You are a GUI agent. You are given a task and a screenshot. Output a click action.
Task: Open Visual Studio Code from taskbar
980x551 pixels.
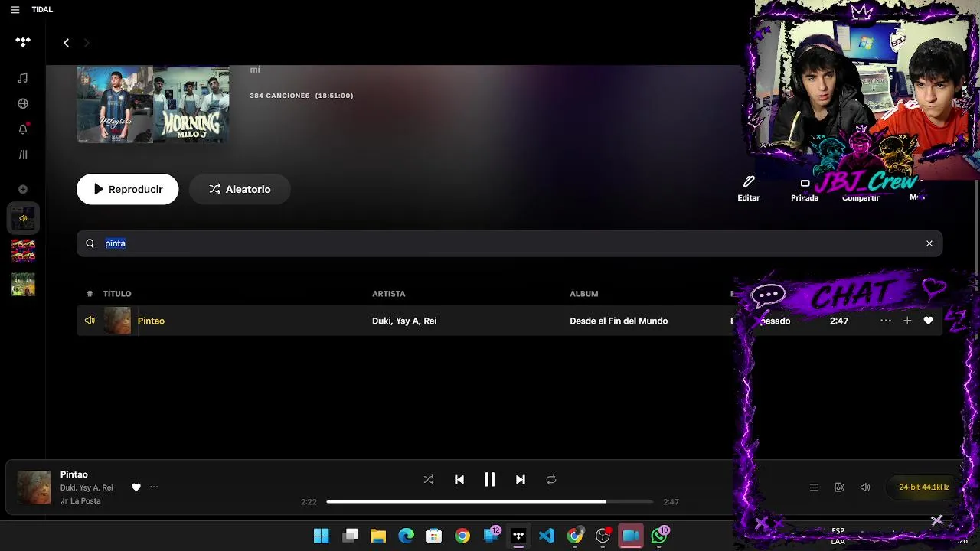pos(547,536)
